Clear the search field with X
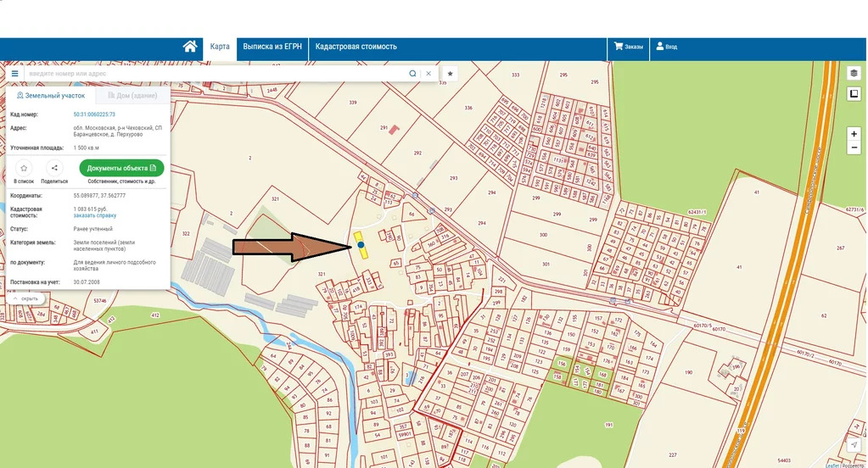The width and height of the screenshot is (868, 468). (x=428, y=74)
